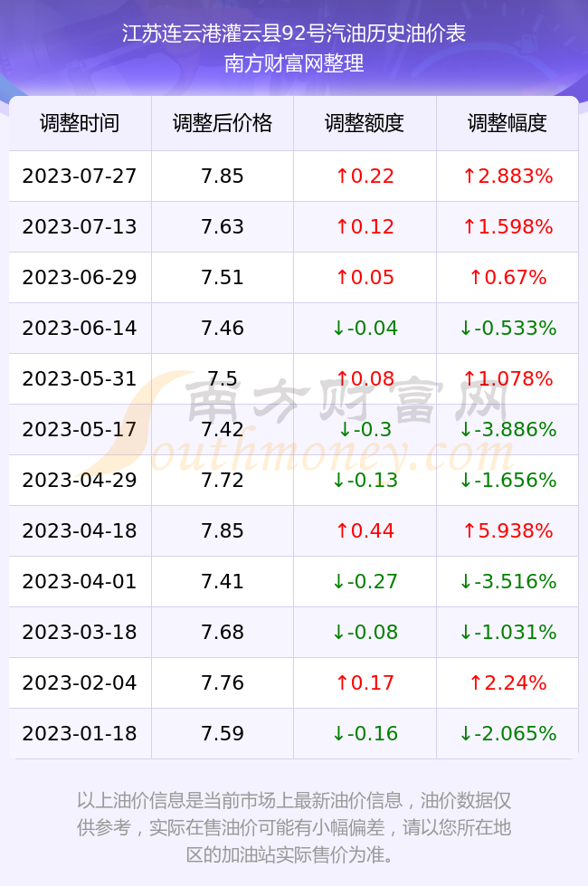Click the disclaimer text below the table
This screenshot has height=887, width=588.
(x=294, y=827)
